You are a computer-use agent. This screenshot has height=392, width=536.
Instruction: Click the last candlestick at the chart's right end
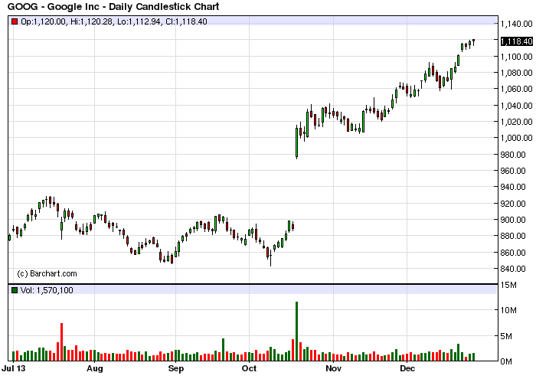click(x=473, y=42)
